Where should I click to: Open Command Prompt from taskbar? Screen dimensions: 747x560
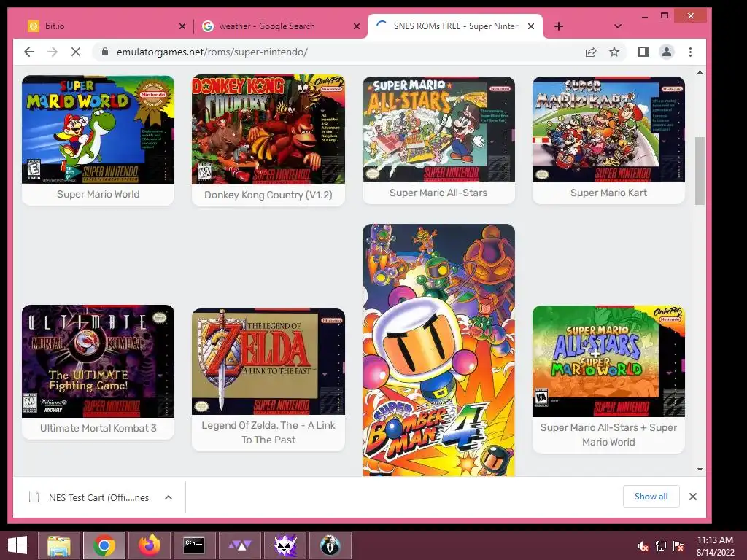(194, 545)
